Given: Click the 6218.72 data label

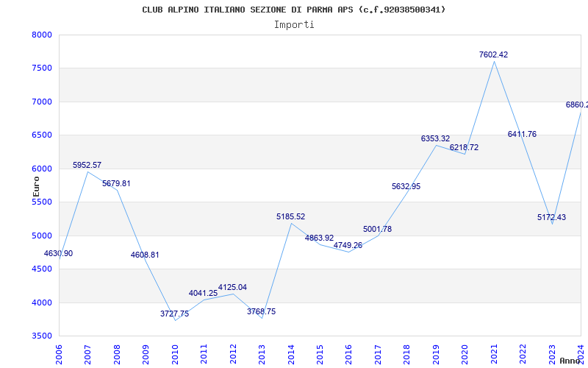Looking at the screenshot, I should coord(465,148).
